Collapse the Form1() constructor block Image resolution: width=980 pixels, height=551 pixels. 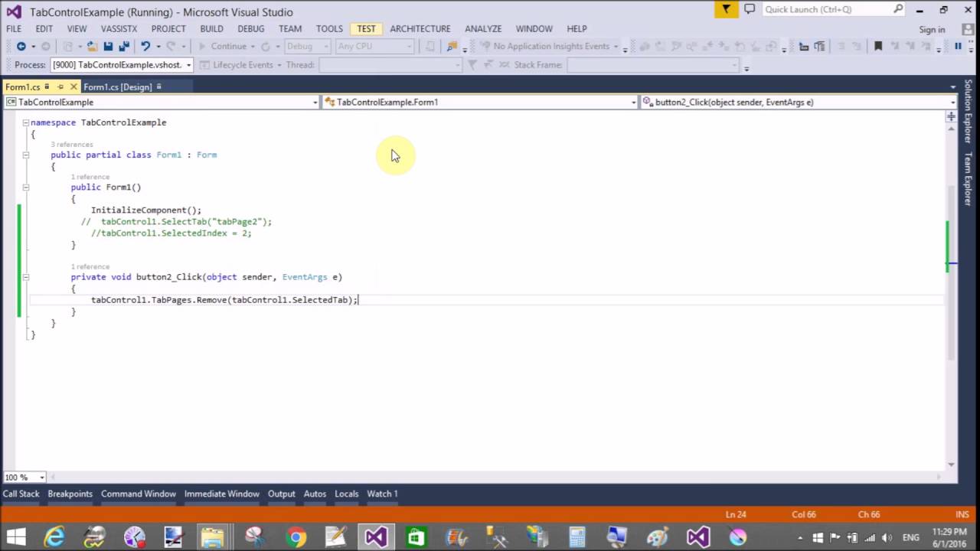click(x=25, y=187)
